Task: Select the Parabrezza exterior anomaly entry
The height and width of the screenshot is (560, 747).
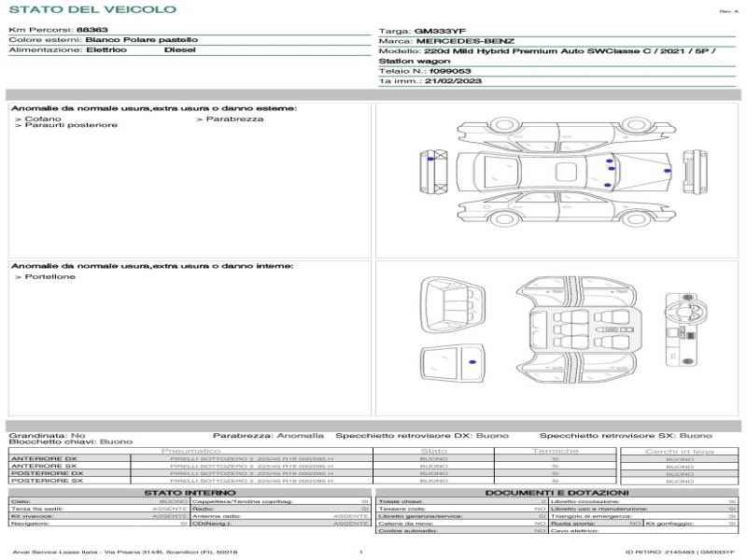Action: 233,119
